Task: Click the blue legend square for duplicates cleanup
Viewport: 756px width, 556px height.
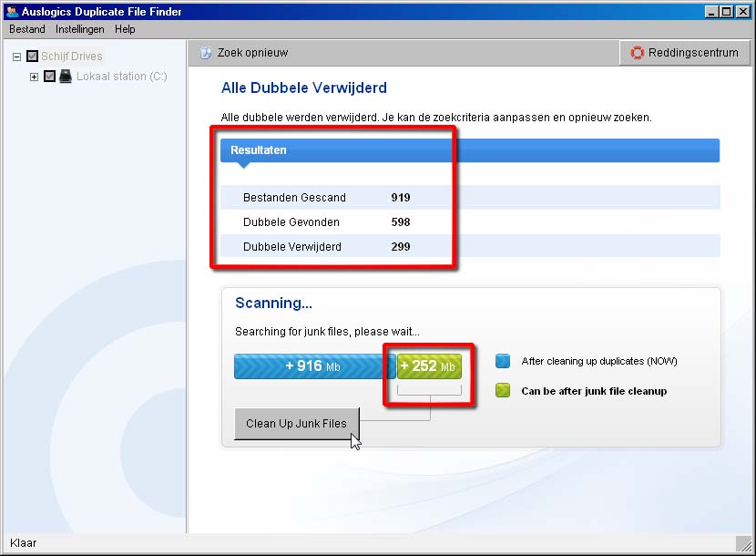Action: pos(503,361)
